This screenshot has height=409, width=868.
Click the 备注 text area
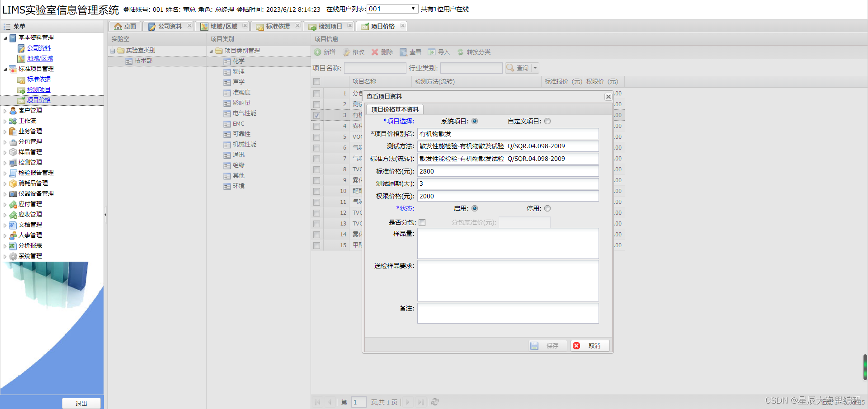508,313
